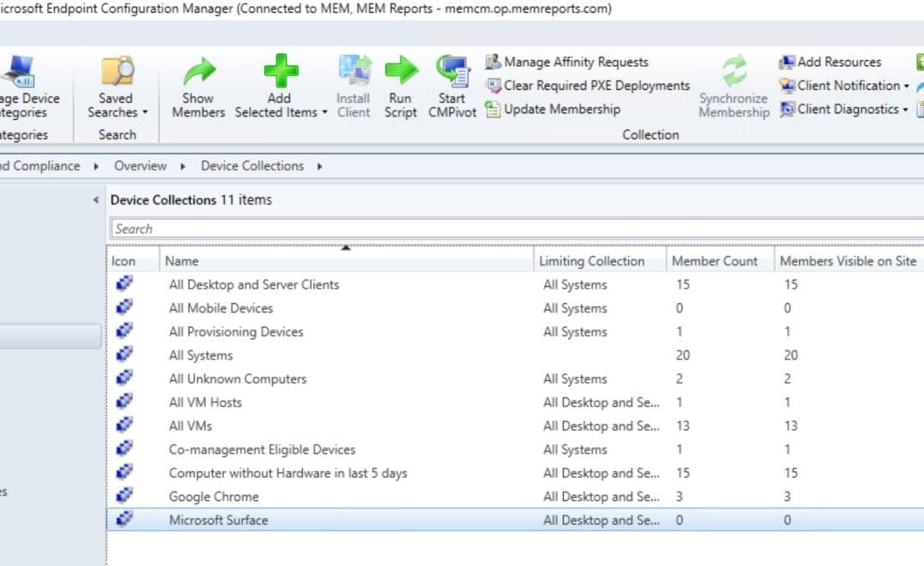
Task: Expand breadcrumb arrow after Device Collections
Action: (x=319, y=166)
